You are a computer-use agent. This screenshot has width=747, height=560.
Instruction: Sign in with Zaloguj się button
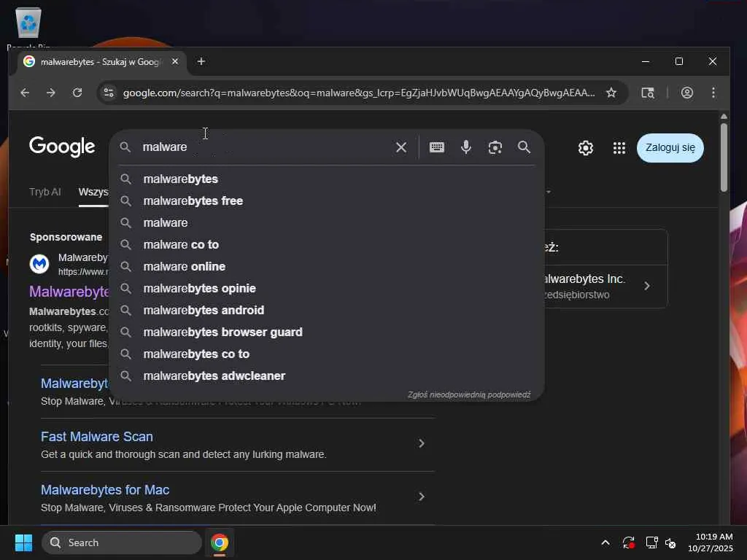[670, 148]
